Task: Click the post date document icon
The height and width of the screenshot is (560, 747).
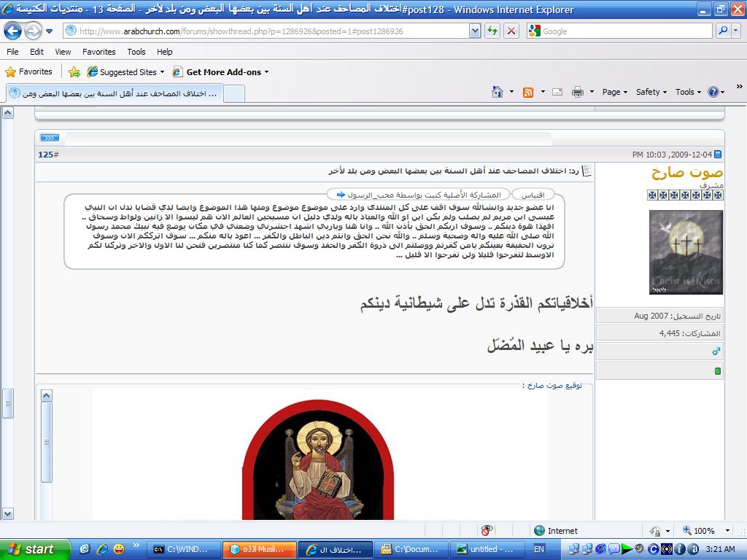Action: (718, 155)
